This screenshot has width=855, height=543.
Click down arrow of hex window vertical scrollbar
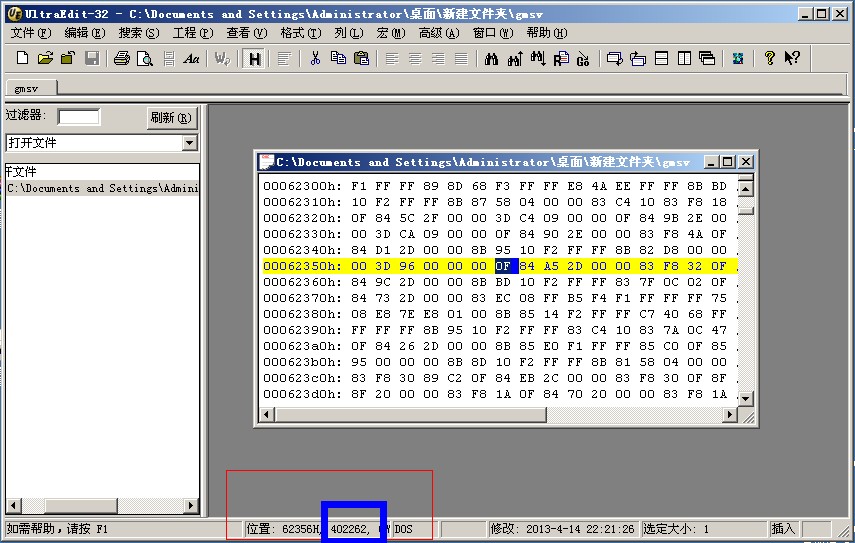click(745, 399)
